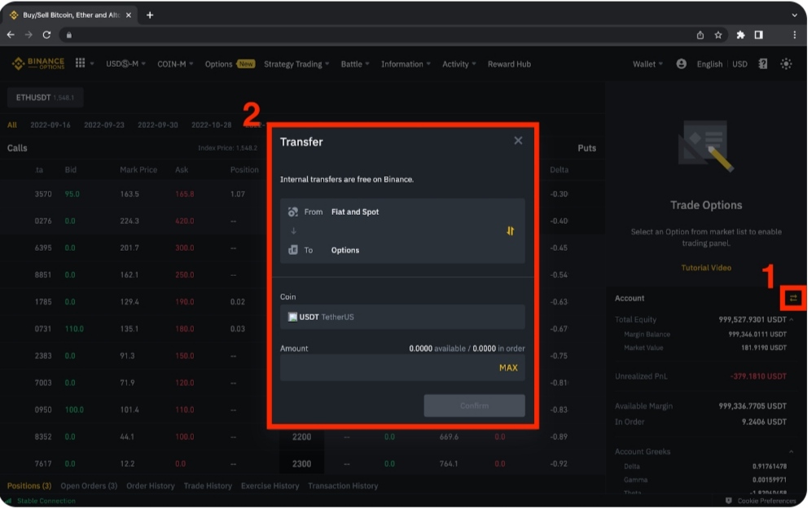812x509 pixels.
Task: Click the Binance Options logo
Action: click(x=38, y=64)
